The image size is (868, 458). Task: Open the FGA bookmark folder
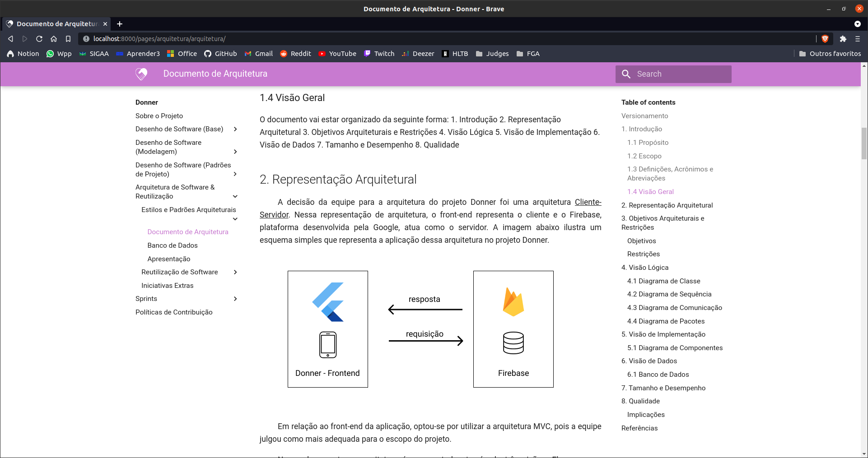[528, 54]
